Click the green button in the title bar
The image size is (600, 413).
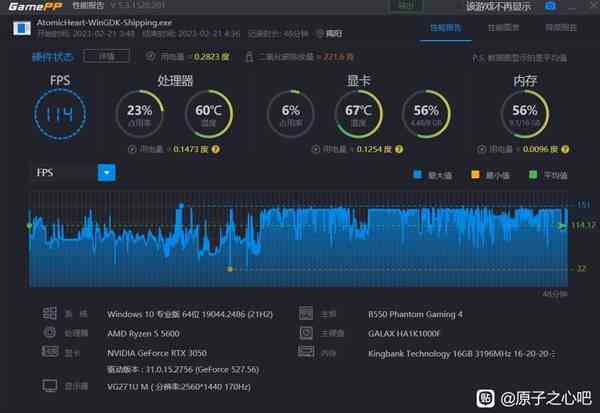(x=406, y=5)
